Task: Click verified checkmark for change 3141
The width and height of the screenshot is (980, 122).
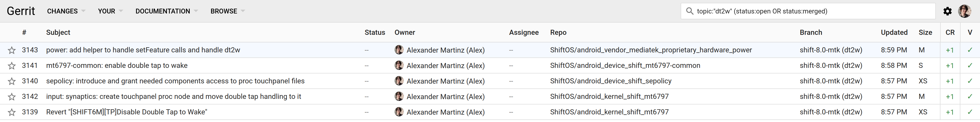Action: tap(970, 66)
